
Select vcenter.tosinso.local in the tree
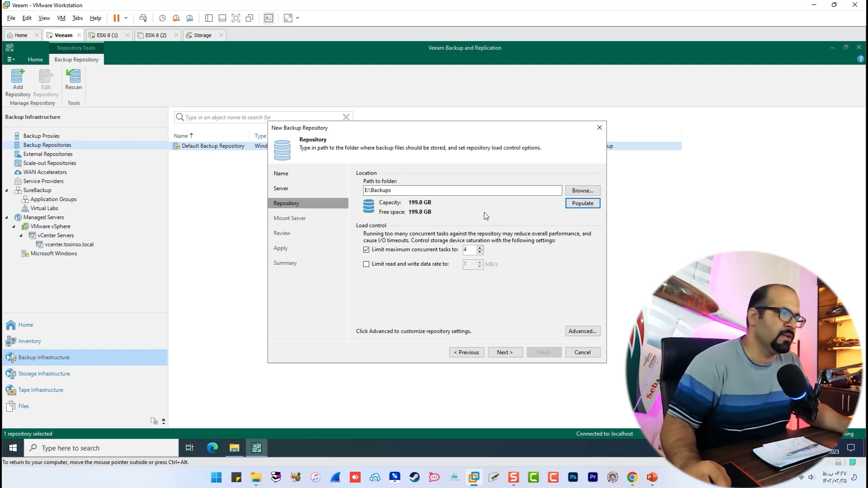coord(69,244)
